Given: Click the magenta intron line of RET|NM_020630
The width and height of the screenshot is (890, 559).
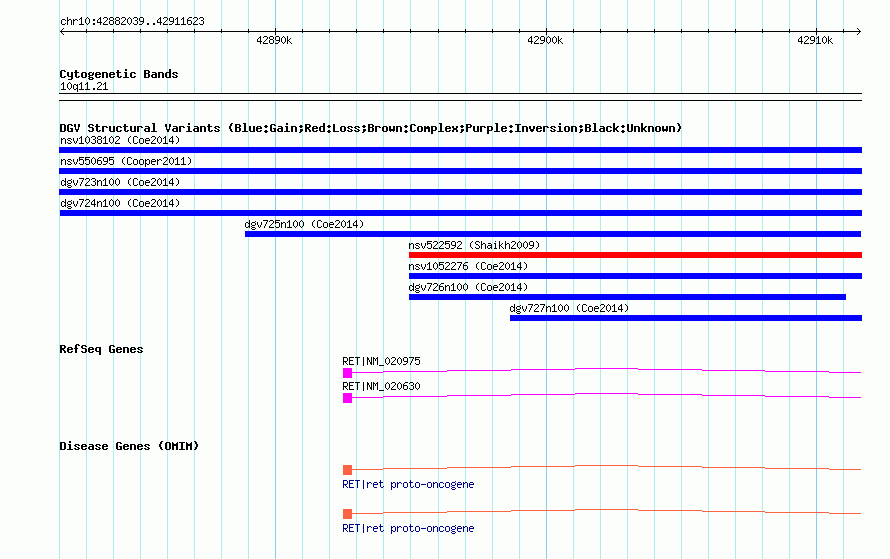Looking at the screenshot, I should 607,394.
